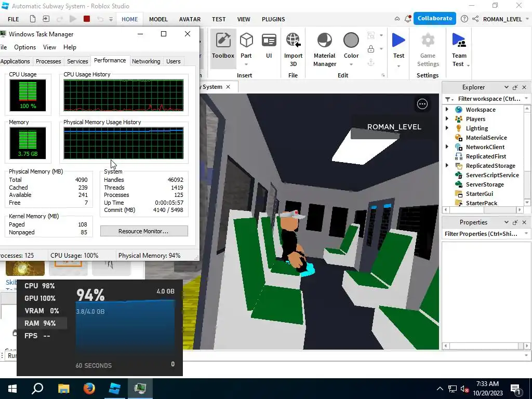
Task: Click Import 3D file icon
Action: pos(293,41)
